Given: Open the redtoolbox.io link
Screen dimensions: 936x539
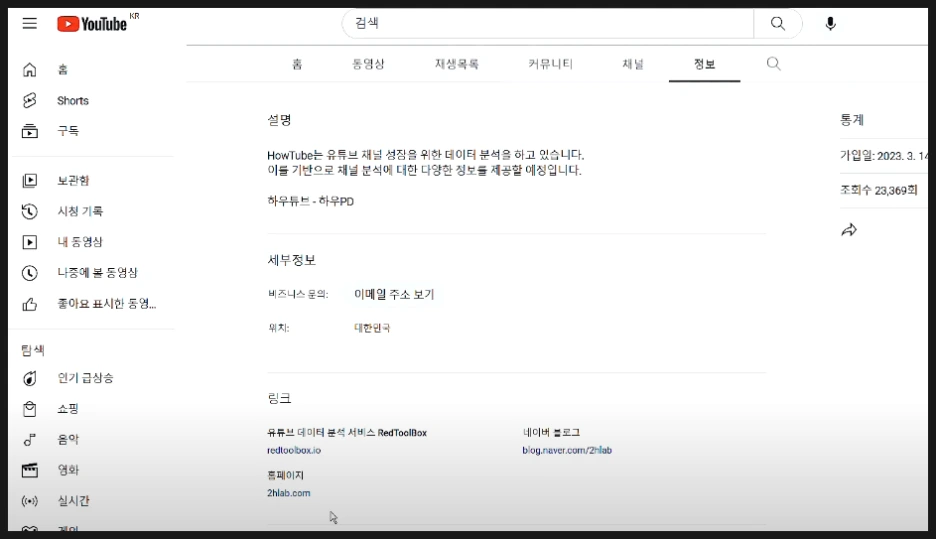Looking at the screenshot, I should coord(294,450).
